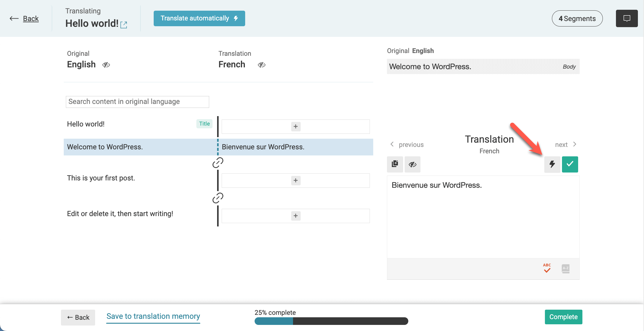Select Hello world! original segment
The width and height of the screenshot is (644, 331).
pos(86,124)
